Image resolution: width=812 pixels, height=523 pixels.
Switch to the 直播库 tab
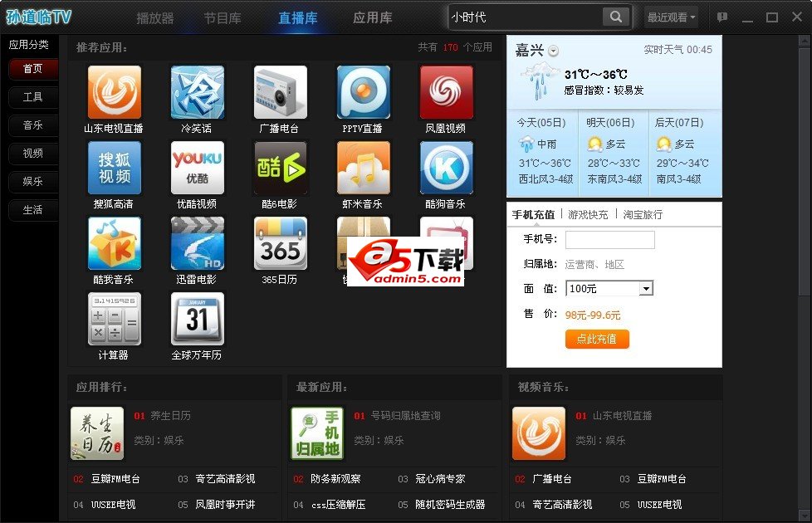[298, 18]
